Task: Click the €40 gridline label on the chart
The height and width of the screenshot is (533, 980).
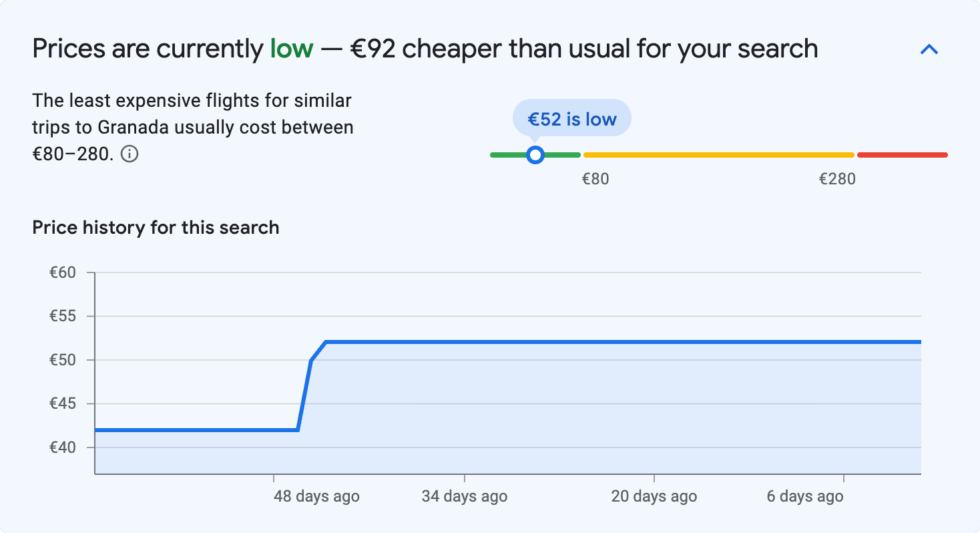Action: pyautogui.click(x=64, y=448)
